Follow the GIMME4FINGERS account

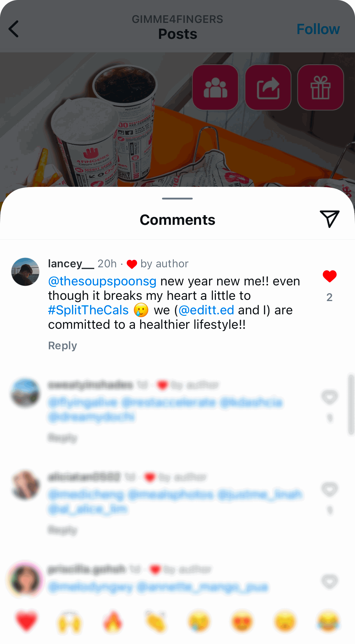tap(318, 29)
